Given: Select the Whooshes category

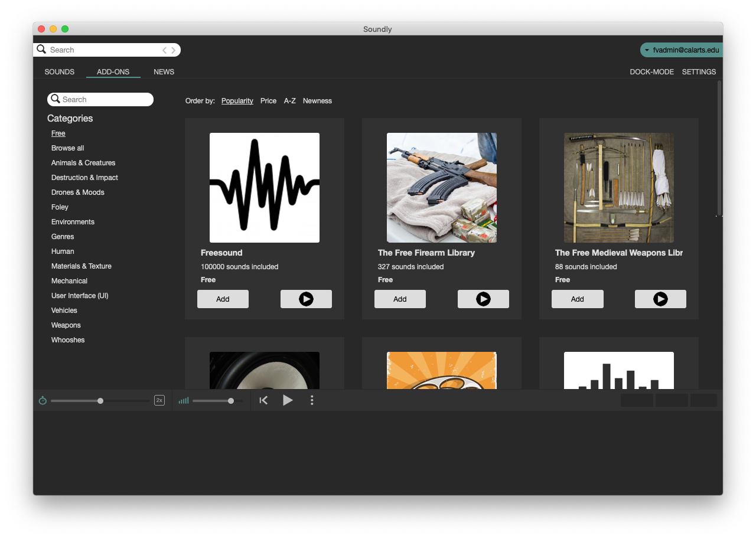Looking at the screenshot, I should click(x=68, y=340).
